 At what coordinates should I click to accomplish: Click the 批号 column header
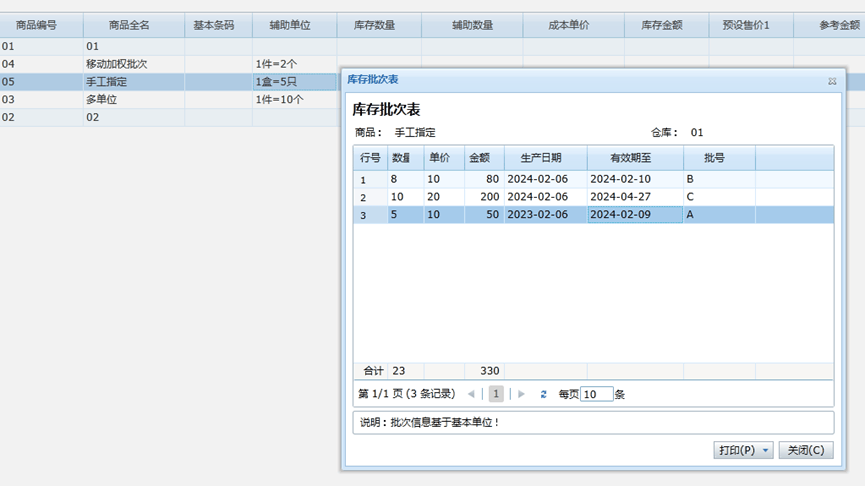(x=714, y=158)
